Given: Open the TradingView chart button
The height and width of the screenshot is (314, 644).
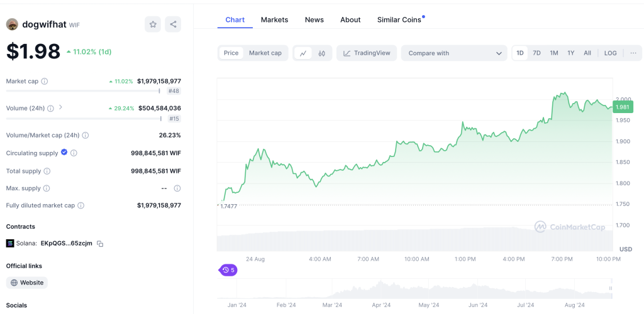Looking at the screenshot, I should pos(367,53).
